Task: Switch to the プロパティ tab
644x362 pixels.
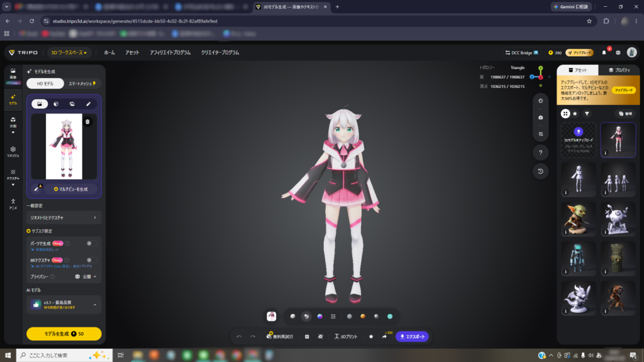Action: 619,70
